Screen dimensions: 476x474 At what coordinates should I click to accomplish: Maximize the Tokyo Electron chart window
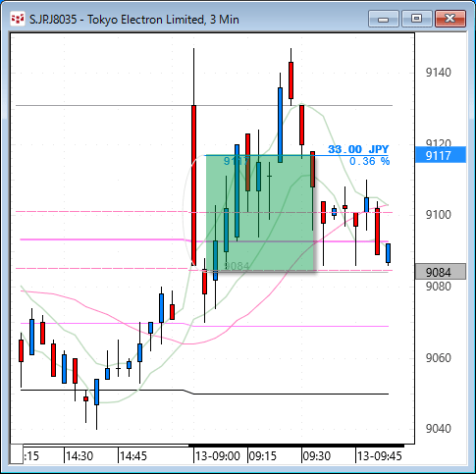point(416,19)
